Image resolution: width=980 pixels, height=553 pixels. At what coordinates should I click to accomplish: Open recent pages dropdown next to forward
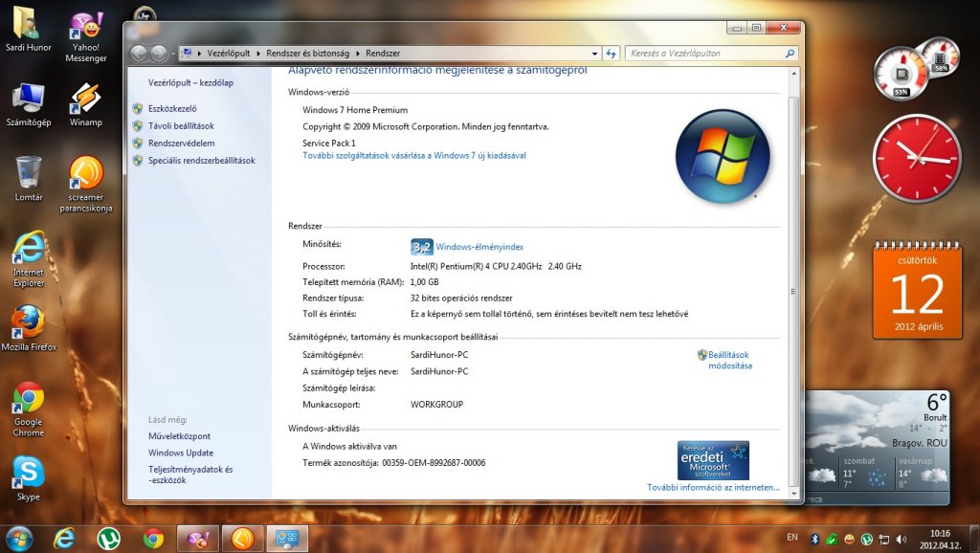coord(173,54)
